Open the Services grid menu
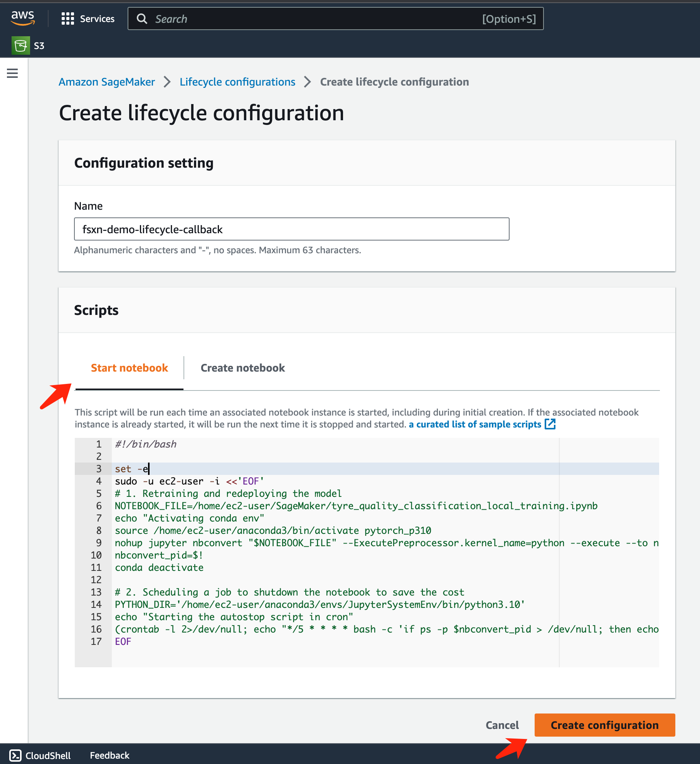The height and width of the screenshot is (764, 700). coord(67,19)
